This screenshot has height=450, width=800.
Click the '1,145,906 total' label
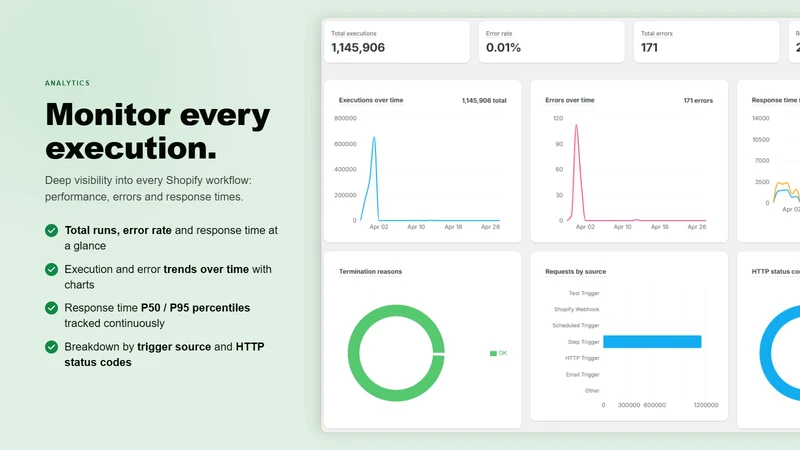pos(484,101)
